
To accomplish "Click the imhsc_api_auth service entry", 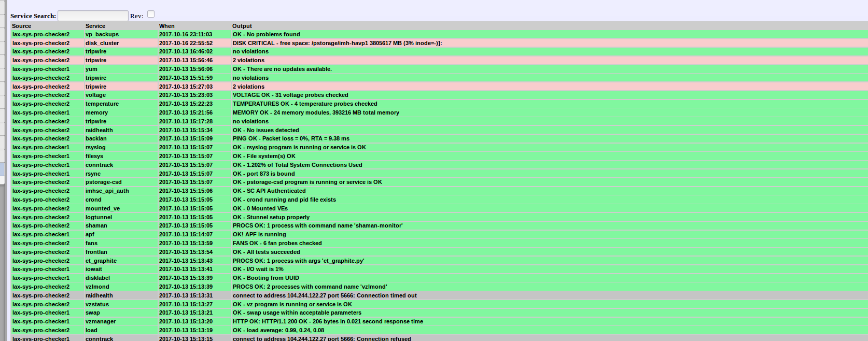I will point(107,191).
